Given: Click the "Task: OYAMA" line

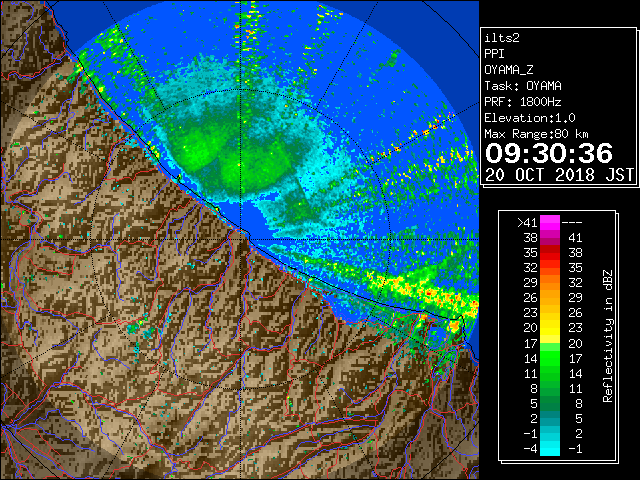Looking at the screenshot, I should [523, 86].
